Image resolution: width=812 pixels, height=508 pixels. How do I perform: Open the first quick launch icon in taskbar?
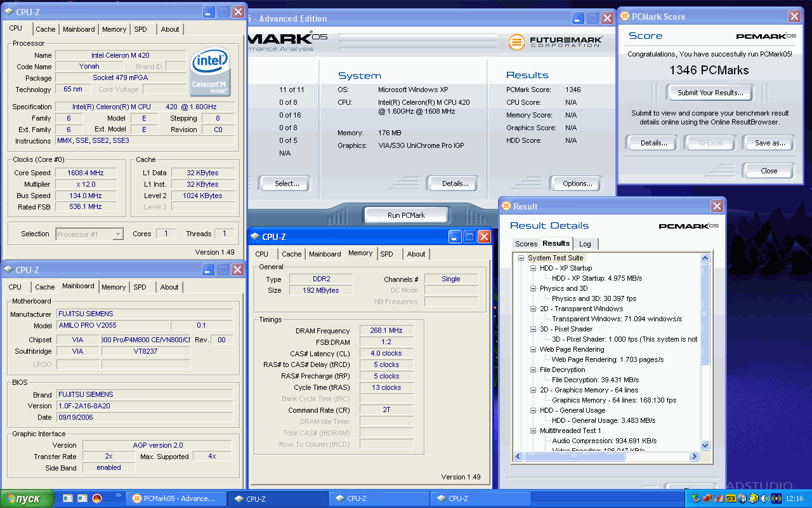point(68,498)
